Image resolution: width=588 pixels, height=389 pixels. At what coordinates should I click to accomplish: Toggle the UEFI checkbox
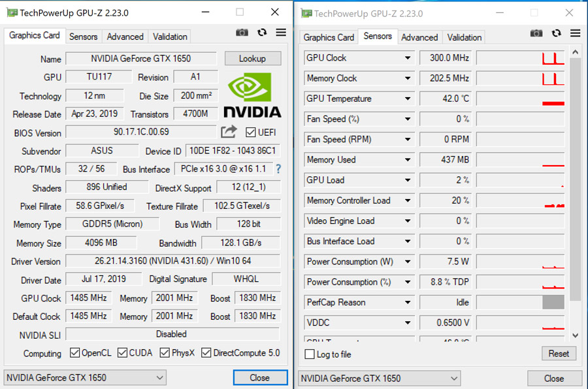pyautogui.click(x=250, y=132)
